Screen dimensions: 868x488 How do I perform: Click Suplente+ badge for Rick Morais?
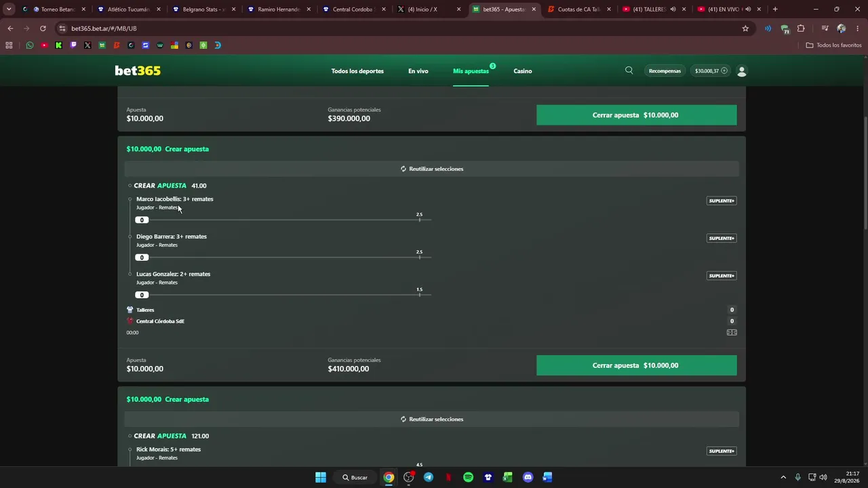[x=722, y=451]
